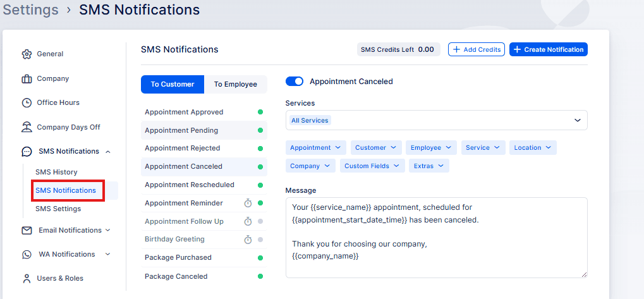644x299 pixels.
Task: Click the stopwatch icon beside Appointment Follow Up
Action: [248, 221]
